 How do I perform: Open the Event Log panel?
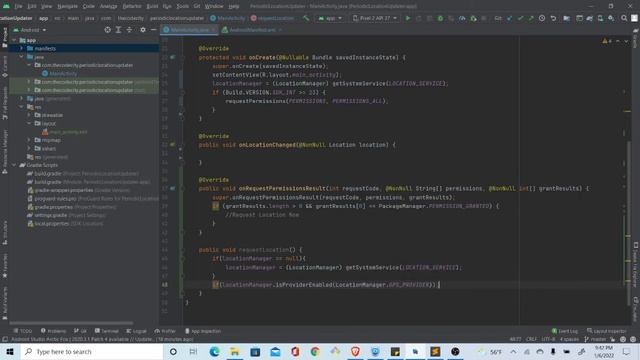click(x=565, y=331)
